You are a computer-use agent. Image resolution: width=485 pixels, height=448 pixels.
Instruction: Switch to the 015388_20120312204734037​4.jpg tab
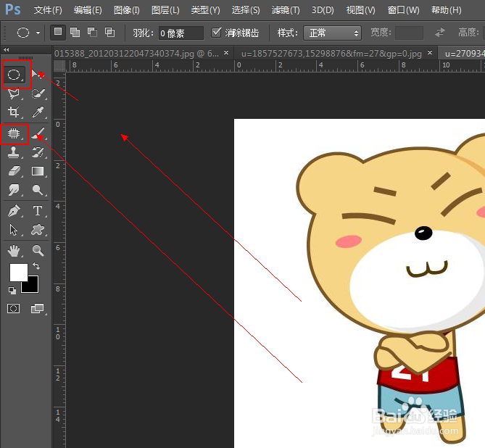(x=136, y=54)
